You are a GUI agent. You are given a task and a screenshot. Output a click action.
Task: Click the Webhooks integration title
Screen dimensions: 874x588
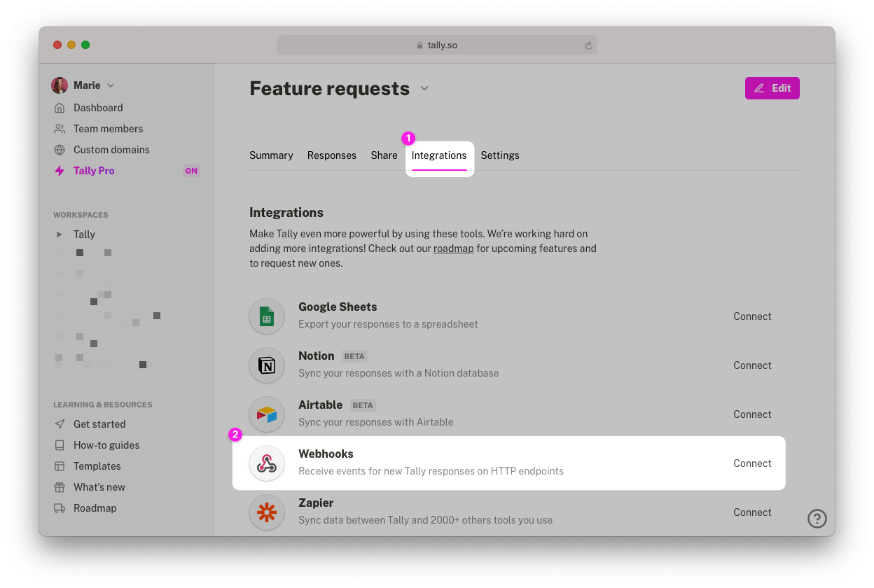(326, 454)
